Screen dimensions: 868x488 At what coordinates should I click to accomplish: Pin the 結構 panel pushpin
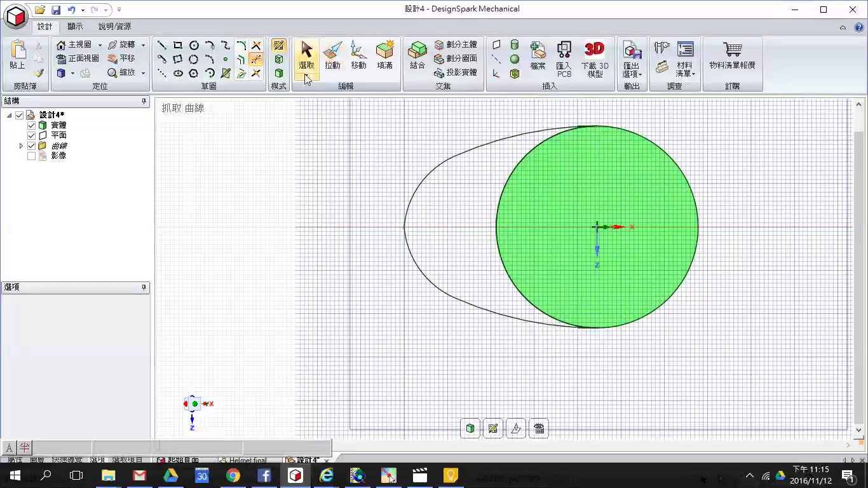coord(144,101)
